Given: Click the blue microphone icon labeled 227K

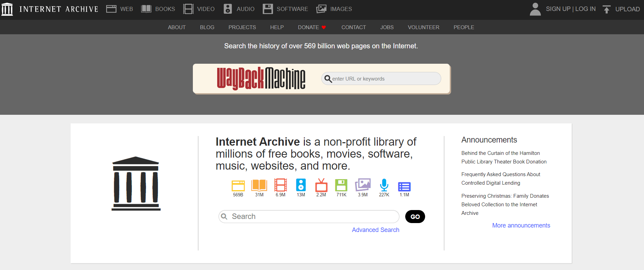Looking at the screenshot, I should 384,185.
